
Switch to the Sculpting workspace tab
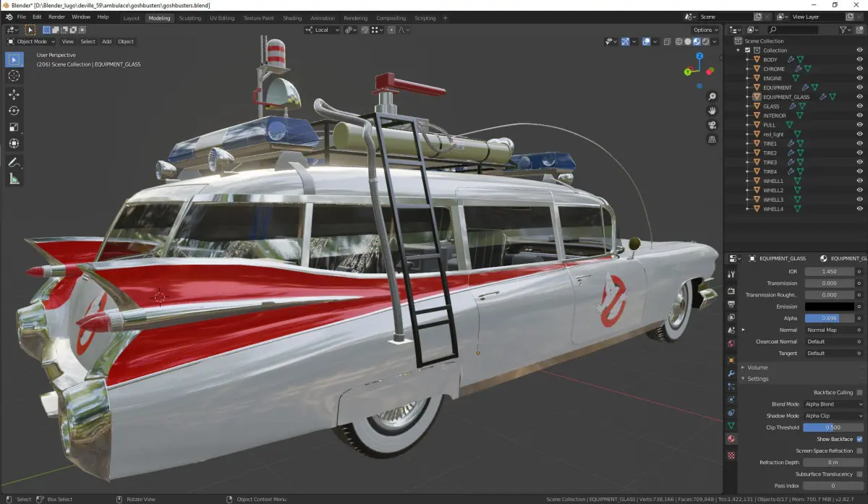pyautogui.click(x=190, y=17)
